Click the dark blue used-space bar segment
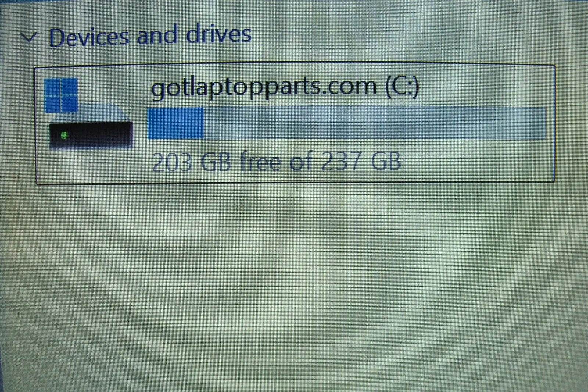Viewport: 588px width, 392px height. (x=176, y=123)
